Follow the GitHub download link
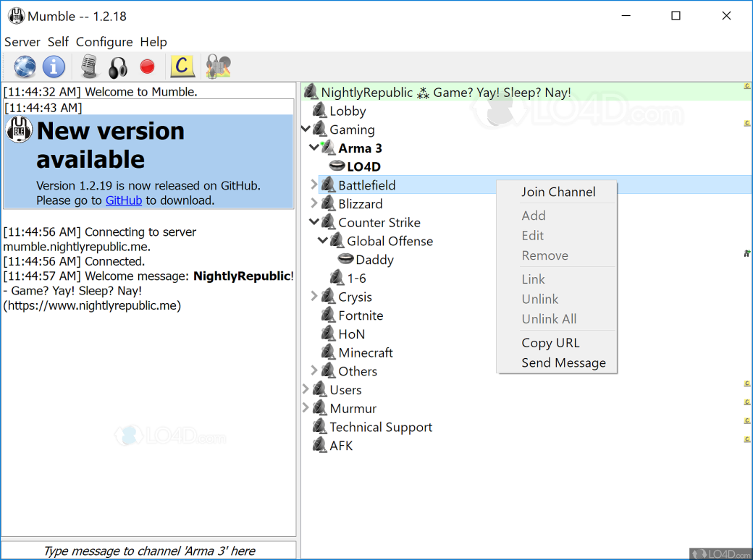 click(124, 200)
